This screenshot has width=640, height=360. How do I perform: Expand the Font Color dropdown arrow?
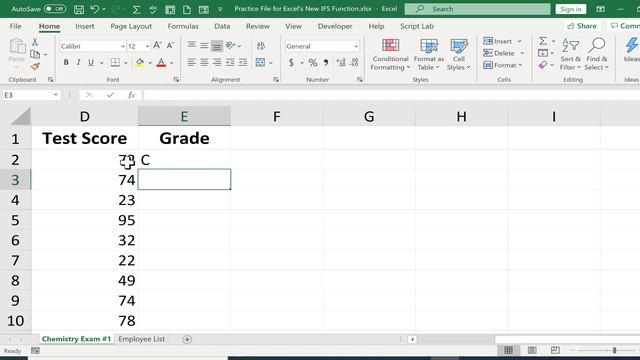pos(171,63)
